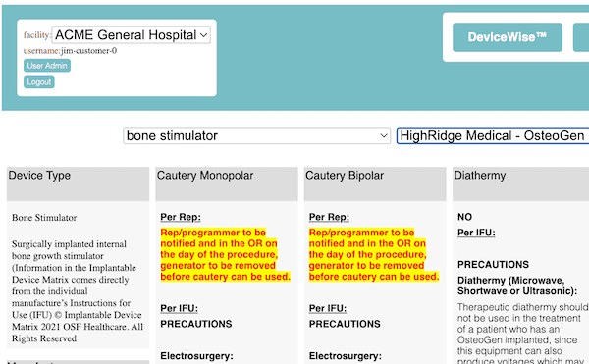Click the Bone Stimulator device type text
The image size is (589, 364).
click(44, 218)
